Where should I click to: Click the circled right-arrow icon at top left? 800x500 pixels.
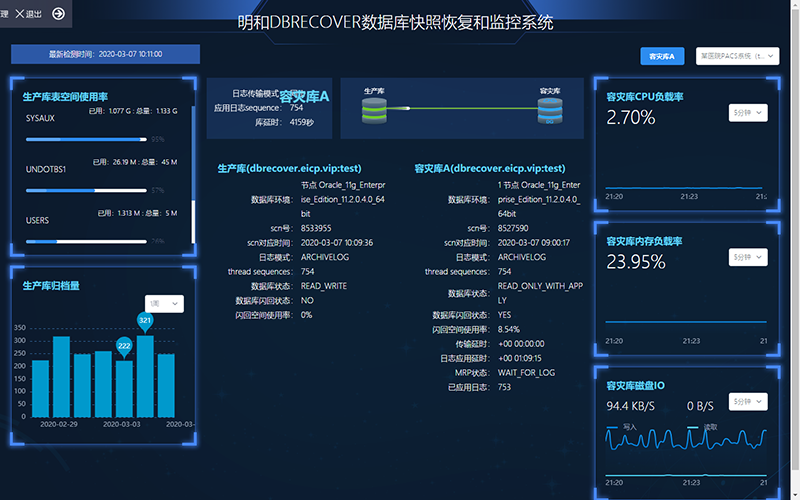pyautogui.click(x=59, y=14)
